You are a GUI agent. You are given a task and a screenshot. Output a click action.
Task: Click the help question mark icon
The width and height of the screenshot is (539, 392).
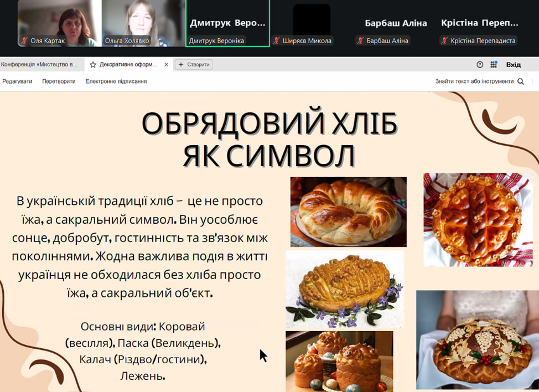click(x=480, y=65)
